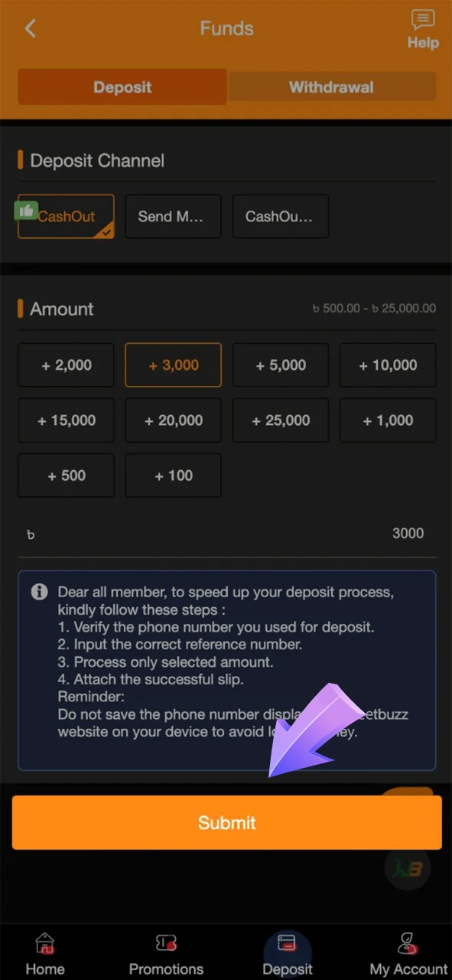The height and width of the screenshot is (980, 452).
Task: Choose the +25,000 quick amount
Action: click(280, 420)
